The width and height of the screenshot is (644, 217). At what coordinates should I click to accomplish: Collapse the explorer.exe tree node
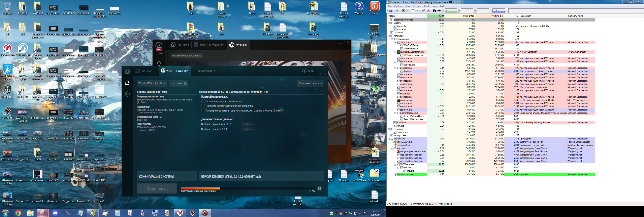tap(388, 139)
